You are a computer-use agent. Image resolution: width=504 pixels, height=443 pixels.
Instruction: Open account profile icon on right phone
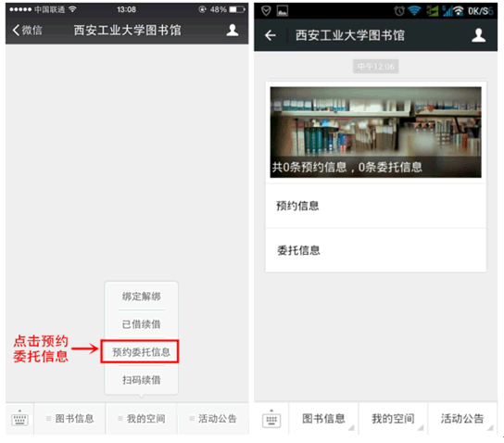click(x=478, y=35)
